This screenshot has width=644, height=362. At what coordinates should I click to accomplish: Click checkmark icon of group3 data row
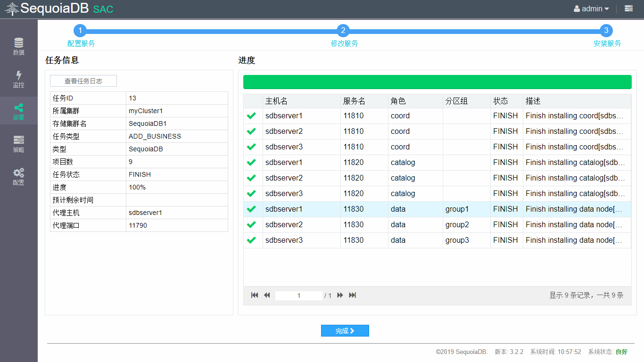pyautogui.click(x=251, y=240)
